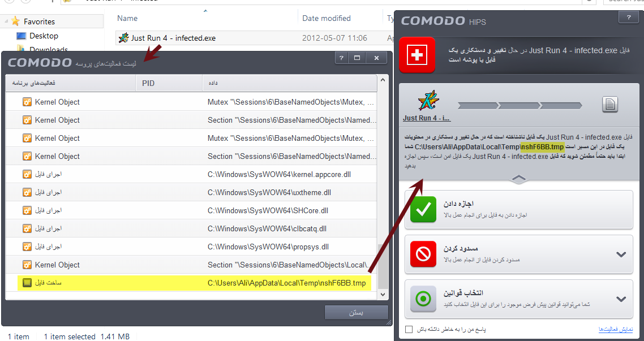The width and height of the screenshot is (644, 341).
Task: Select the Just Run 4 - infected.exe file icon
Action: click(x=123, y=38)
